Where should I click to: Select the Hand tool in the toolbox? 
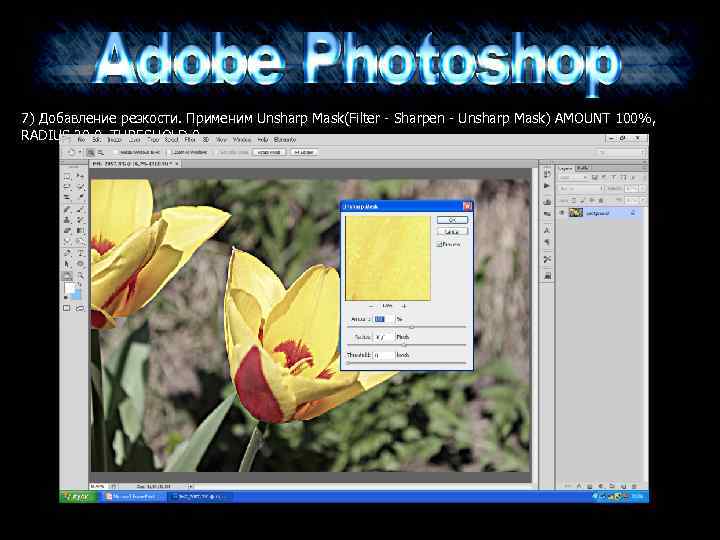pyautogui.click(x=68, y=276)
